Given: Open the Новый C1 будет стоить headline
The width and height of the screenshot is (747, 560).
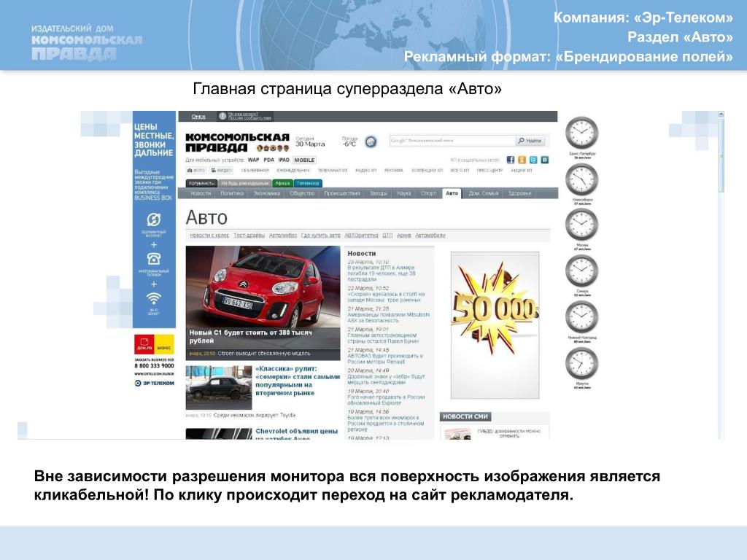Looking at the screenshot, I should (251, 337).
